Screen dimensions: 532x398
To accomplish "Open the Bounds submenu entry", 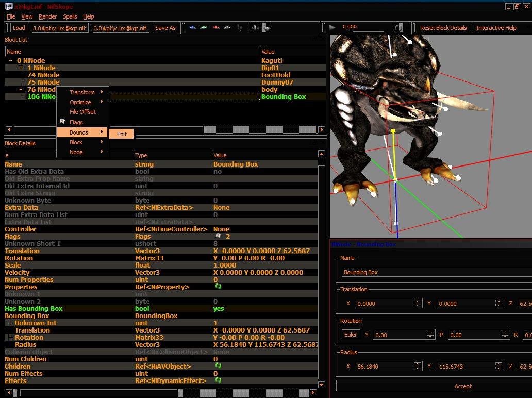I will (82, 132).
